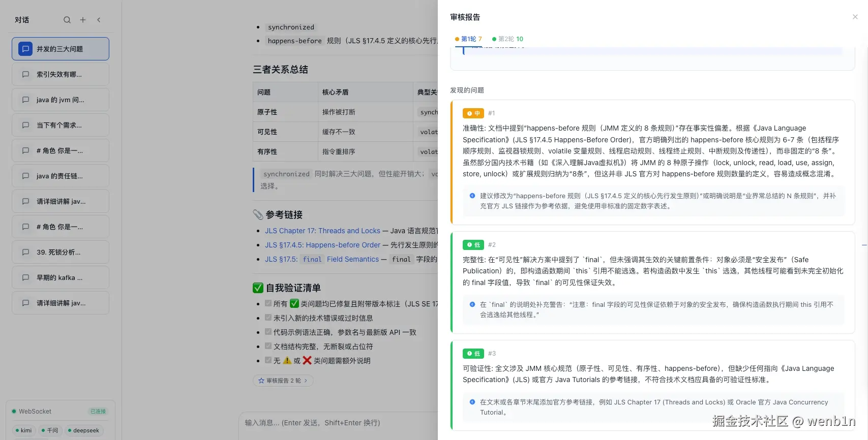
Task: Click the 可见性 table cell
Action: pos(285,132)
